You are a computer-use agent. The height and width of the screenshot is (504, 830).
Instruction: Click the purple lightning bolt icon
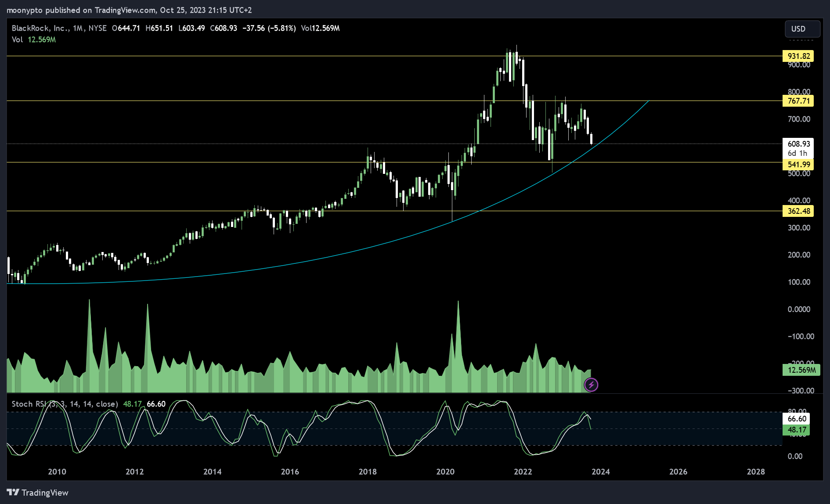tap(591, 385)
